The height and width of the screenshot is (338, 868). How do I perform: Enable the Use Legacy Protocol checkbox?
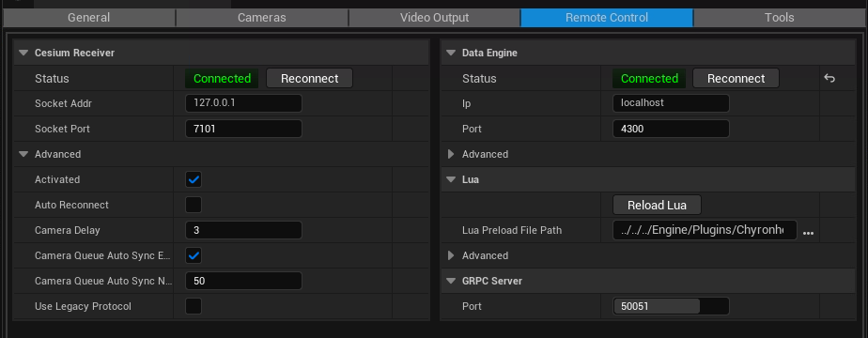[x=194, y=306]
